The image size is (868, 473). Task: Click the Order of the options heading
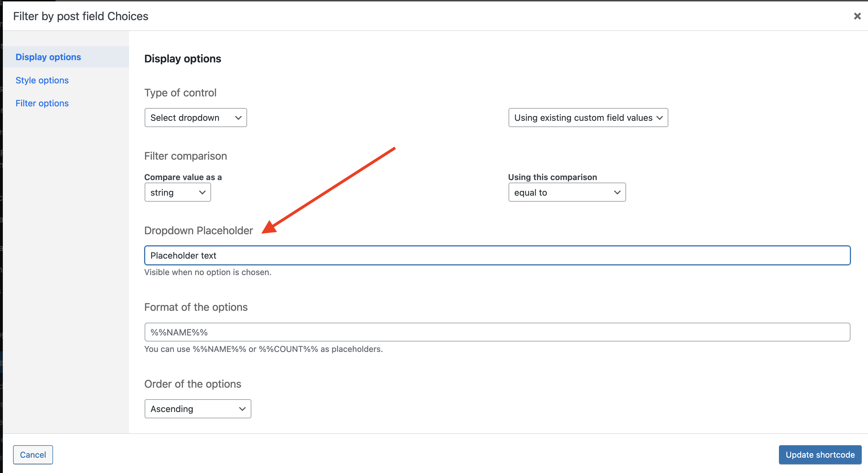point(193,384)
